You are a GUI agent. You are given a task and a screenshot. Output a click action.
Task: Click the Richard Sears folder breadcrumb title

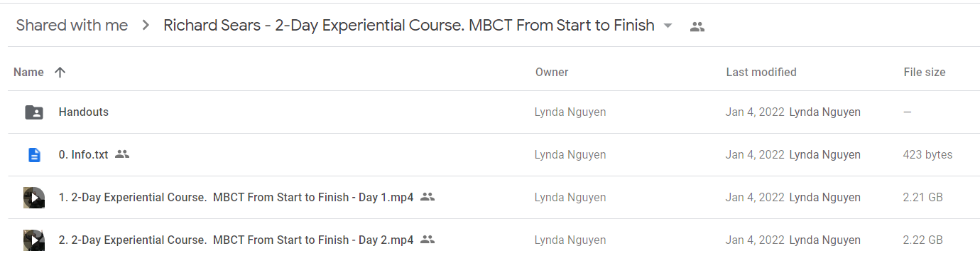409,26
